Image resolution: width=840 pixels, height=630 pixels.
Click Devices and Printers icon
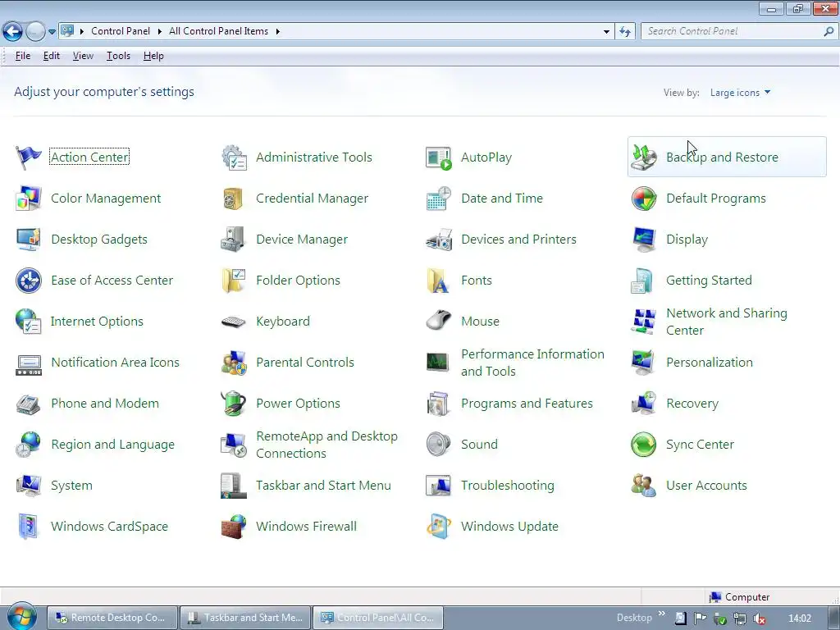[x=439, y=240]
